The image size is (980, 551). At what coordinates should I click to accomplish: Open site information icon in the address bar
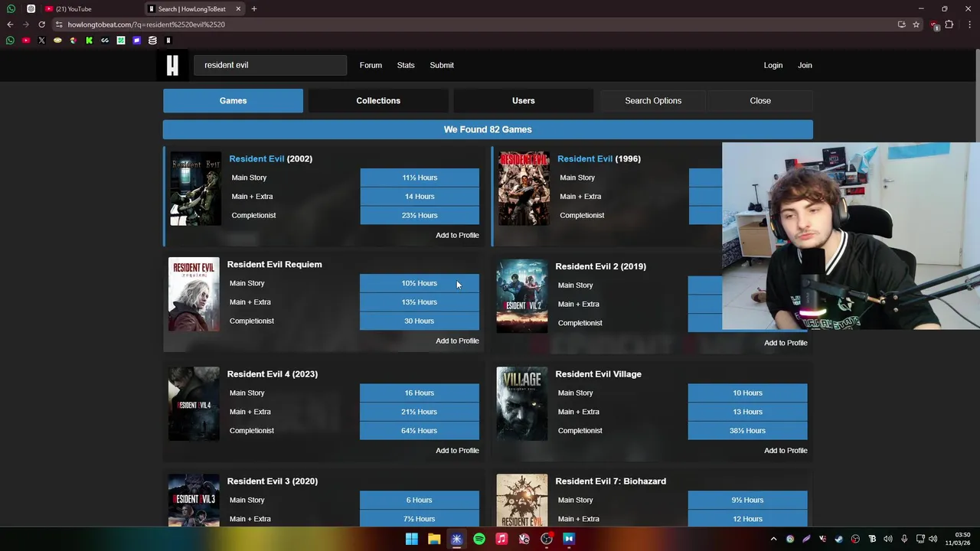pyautogui.click(x=59, y=24)
